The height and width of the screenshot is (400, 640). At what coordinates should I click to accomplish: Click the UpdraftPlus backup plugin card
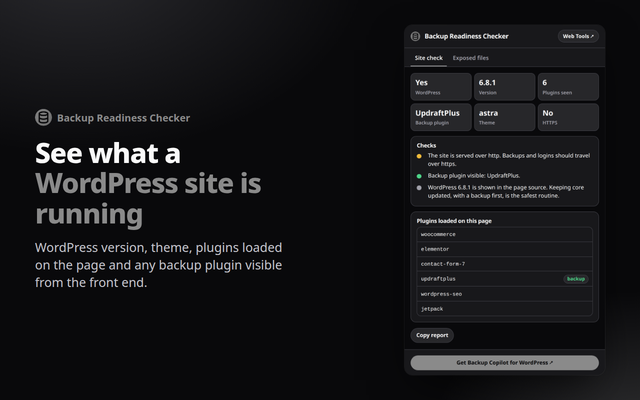pos(441,117)
